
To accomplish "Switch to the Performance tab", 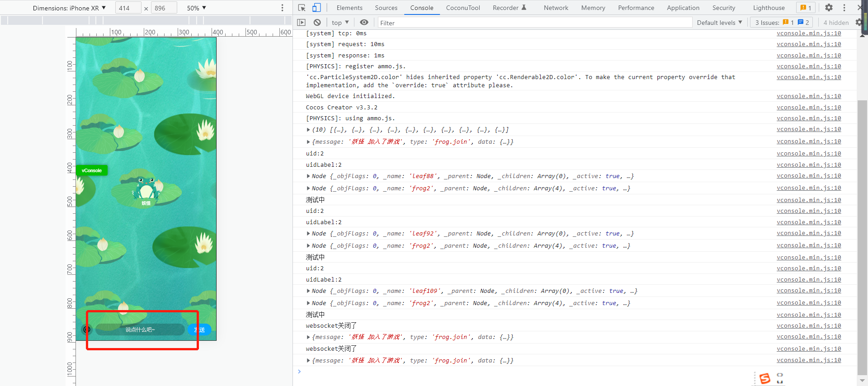I will pos(636,8).
